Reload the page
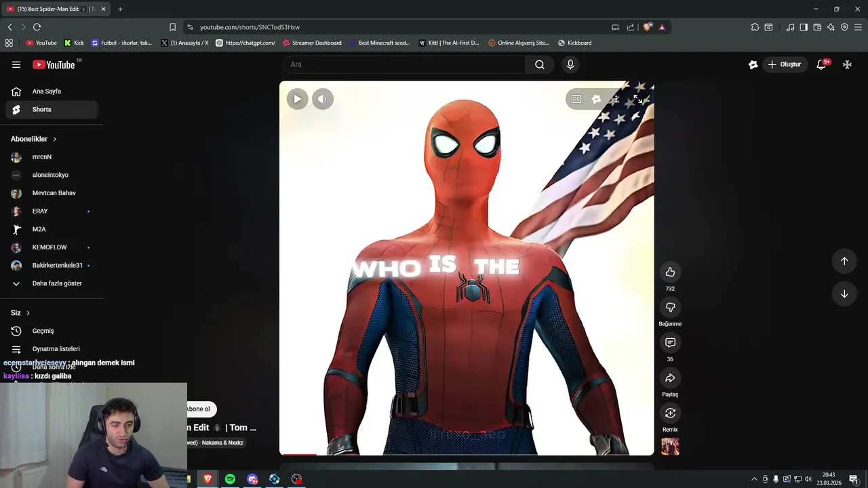868x488 pixels. (37, 27)
